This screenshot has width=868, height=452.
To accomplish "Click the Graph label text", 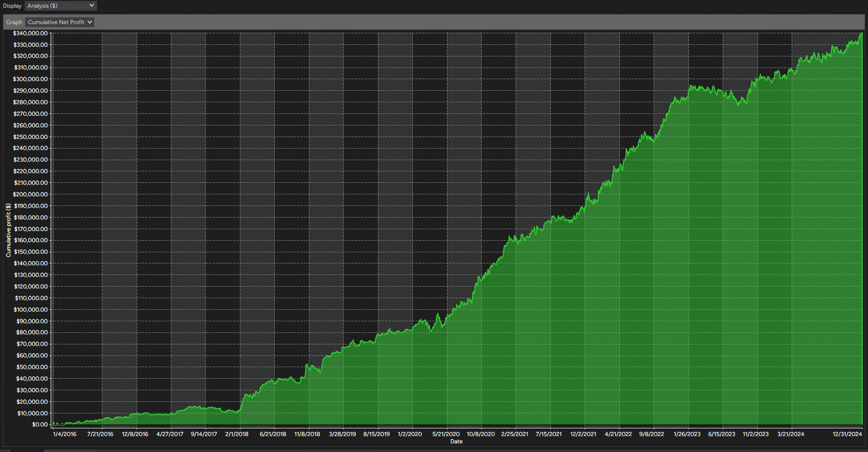I will (14, 22).
